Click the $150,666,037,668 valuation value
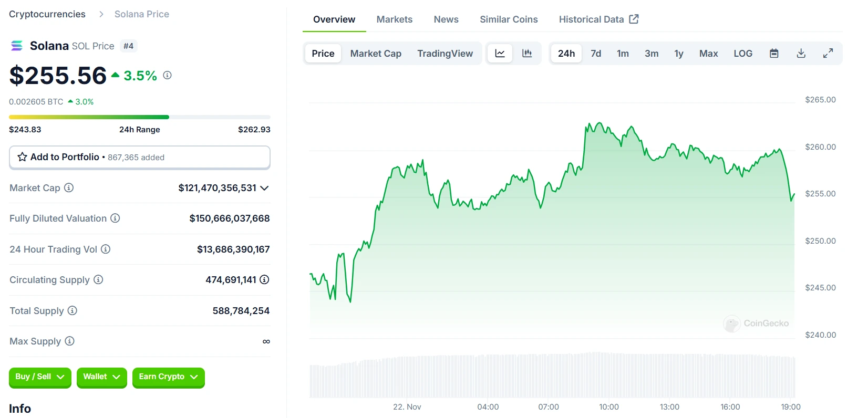This screenshot has height=418, width=868. coord(230,218)
